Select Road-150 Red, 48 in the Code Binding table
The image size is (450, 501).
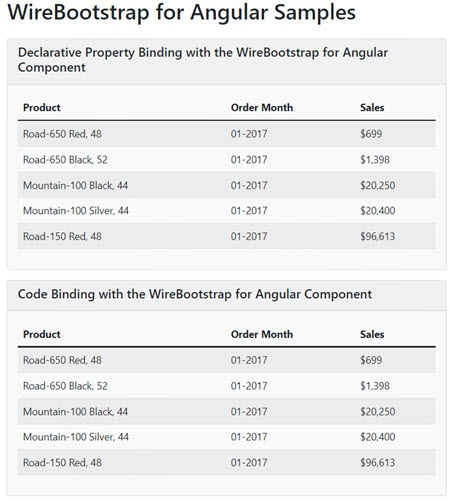pyautogui.click(x=227, y=463)
